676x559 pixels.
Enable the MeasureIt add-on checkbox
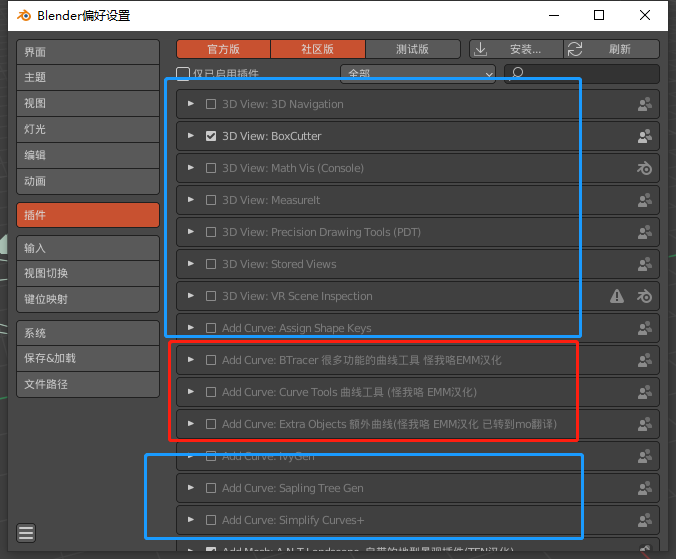[211, 200]
